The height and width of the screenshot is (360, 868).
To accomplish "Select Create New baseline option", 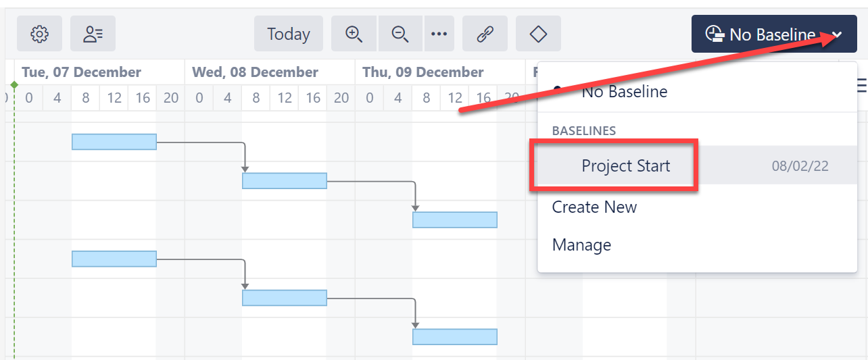I will coord(594,207).
